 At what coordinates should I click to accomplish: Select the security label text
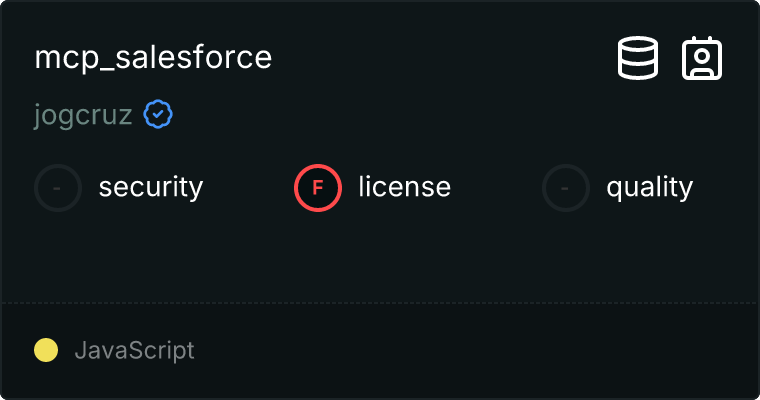[x=151, y=187]
